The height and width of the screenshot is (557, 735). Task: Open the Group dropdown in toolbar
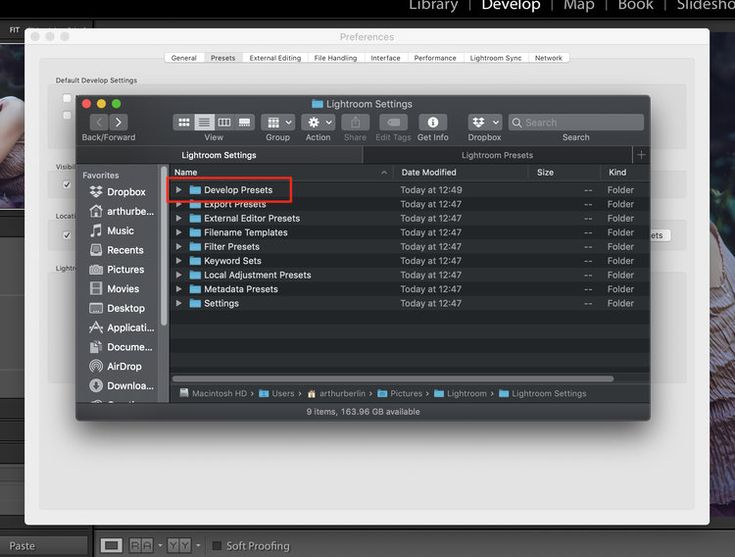(x=278, y=122)
